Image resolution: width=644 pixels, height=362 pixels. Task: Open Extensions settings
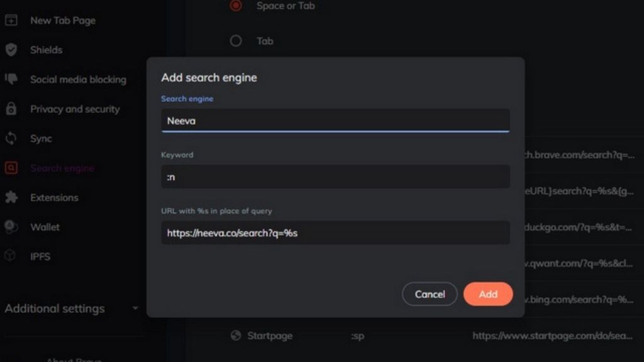pyautogui.click(x=54, y=197)
